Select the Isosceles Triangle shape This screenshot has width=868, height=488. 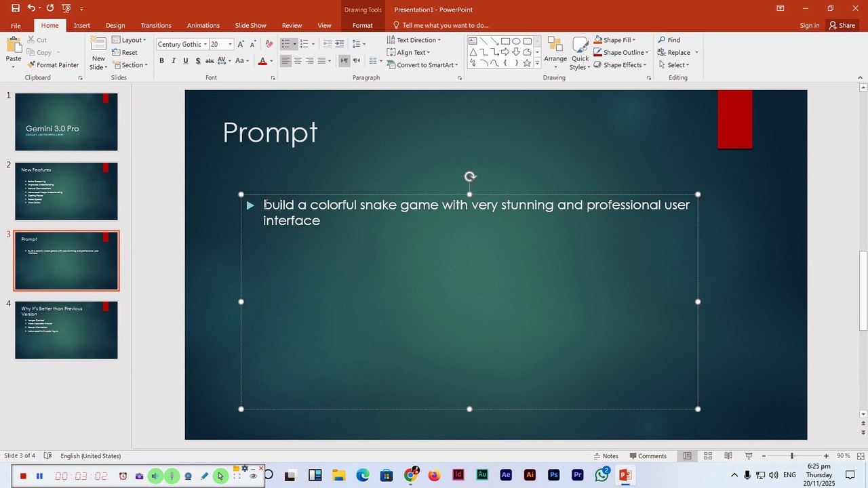tap(473, 52)
